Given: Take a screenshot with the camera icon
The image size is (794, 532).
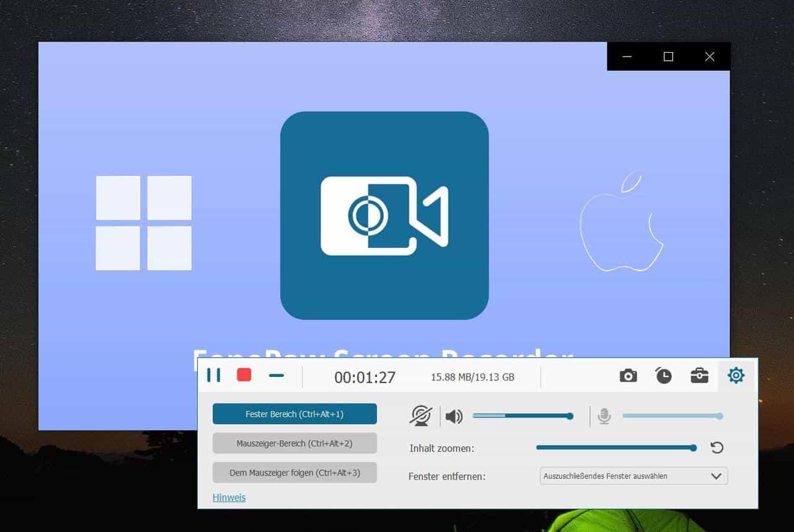Looking at the screenshot, I should [628, 376].
